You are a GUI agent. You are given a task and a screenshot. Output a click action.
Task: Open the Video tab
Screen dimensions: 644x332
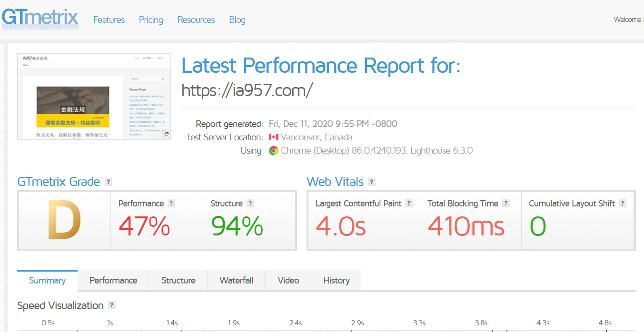(288, 280)
